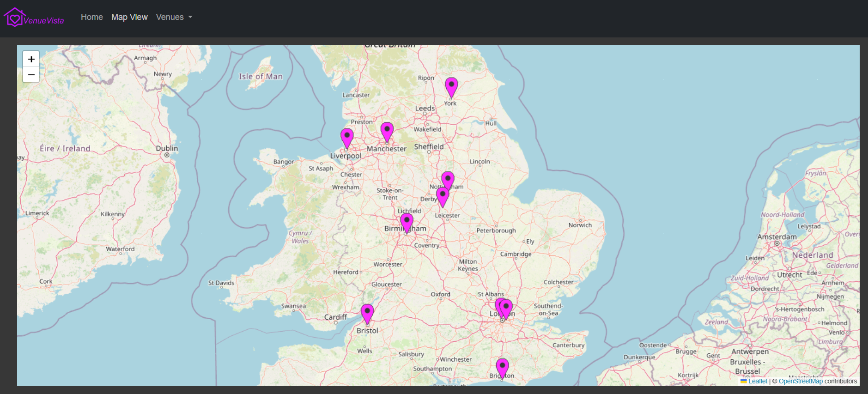The height and width of the screenshot is (394, 868).
Task: Click the VenueVista logo
Action: 34,18
